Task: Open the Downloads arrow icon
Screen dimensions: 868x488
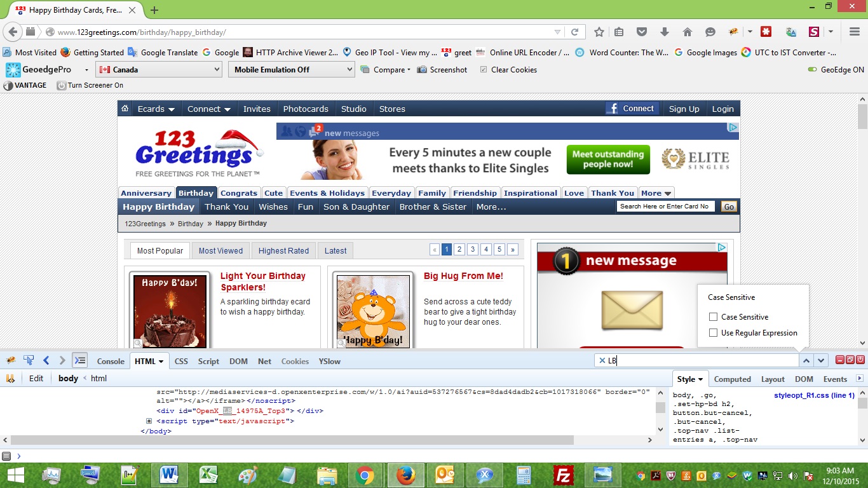Action: [x=665, y=32]
